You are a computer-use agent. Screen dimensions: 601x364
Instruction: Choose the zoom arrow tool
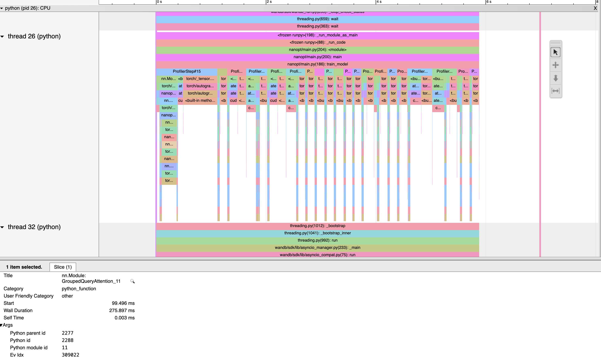pyautogui.click(x=555, y=78)
